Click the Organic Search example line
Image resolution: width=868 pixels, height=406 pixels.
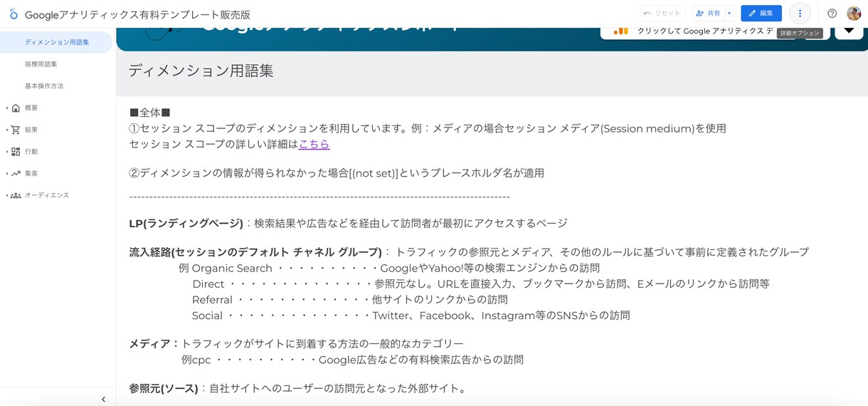coord(389,268)
